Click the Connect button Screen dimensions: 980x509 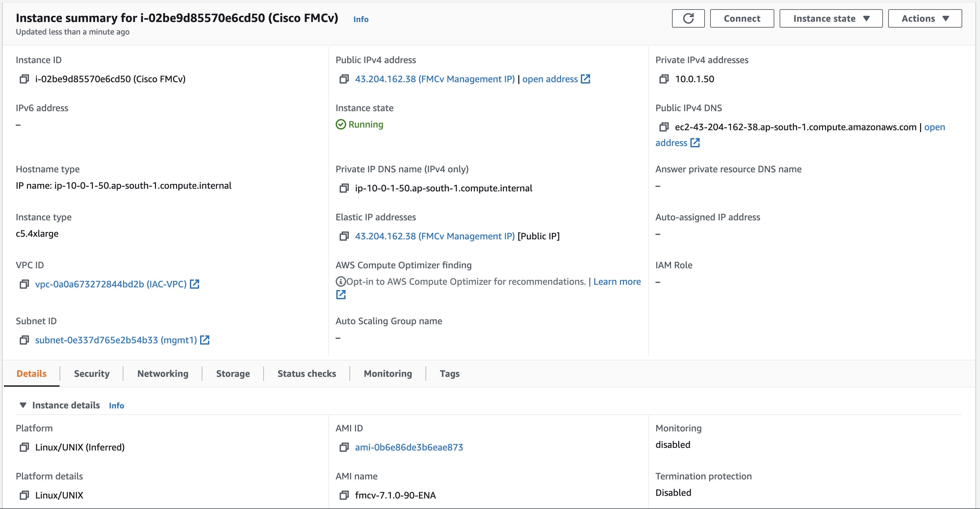tap(742, 18)
